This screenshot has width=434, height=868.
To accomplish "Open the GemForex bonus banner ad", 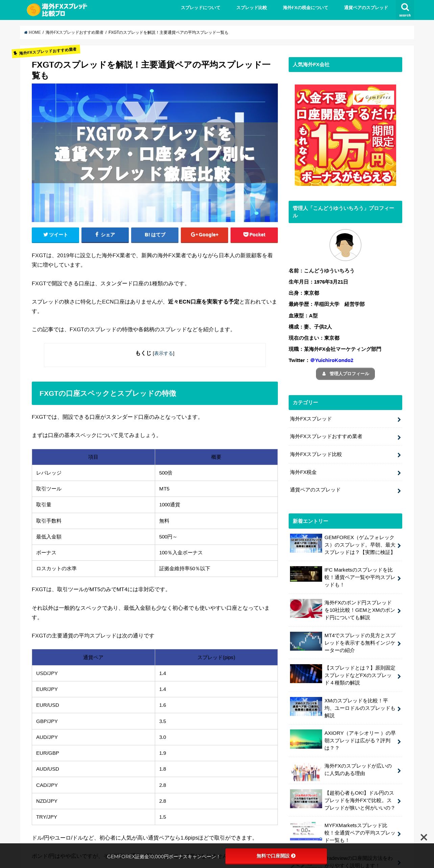I will (x=345, y=135).
